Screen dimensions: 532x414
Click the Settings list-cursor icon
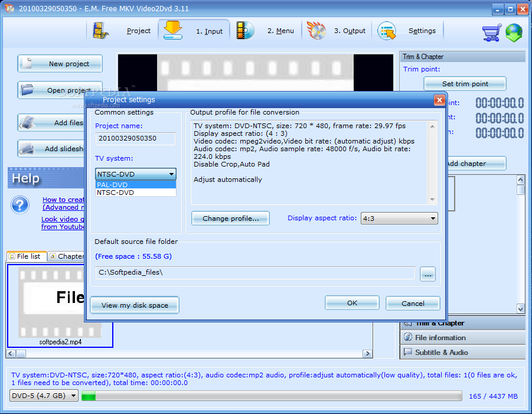click(387, 31)
